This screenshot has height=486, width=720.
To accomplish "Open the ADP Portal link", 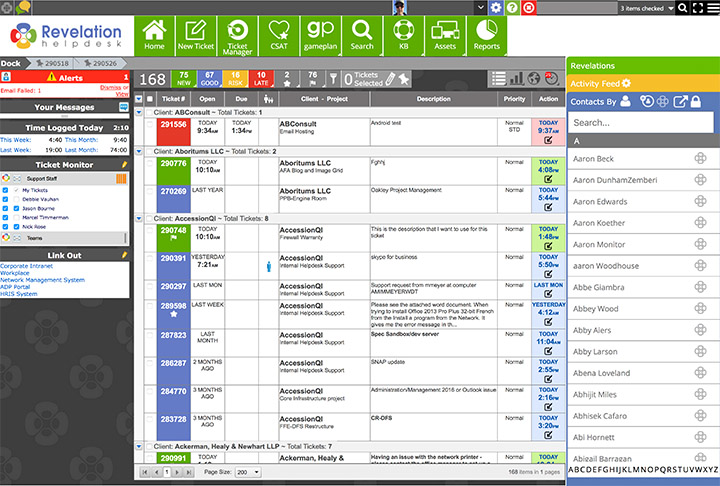I will [15, 287].
